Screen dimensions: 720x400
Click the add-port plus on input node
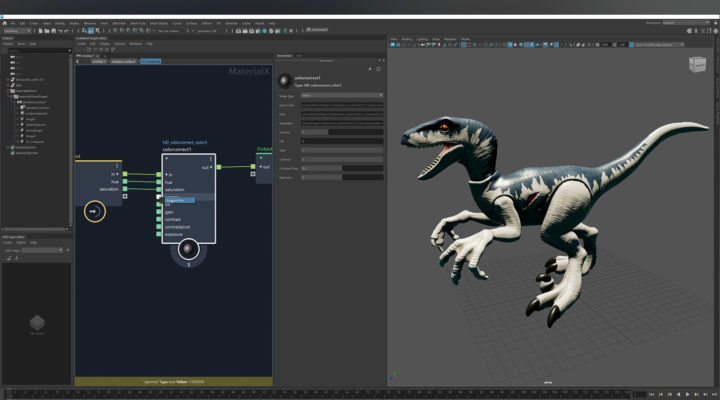tap(125, 196)
